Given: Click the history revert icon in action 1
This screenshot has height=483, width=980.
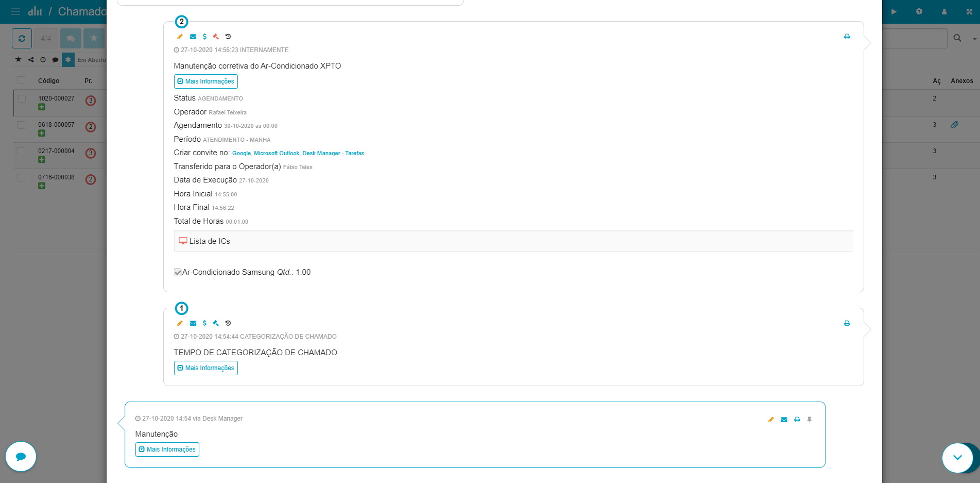Looking at the screenshot, I should pos(228,323).
